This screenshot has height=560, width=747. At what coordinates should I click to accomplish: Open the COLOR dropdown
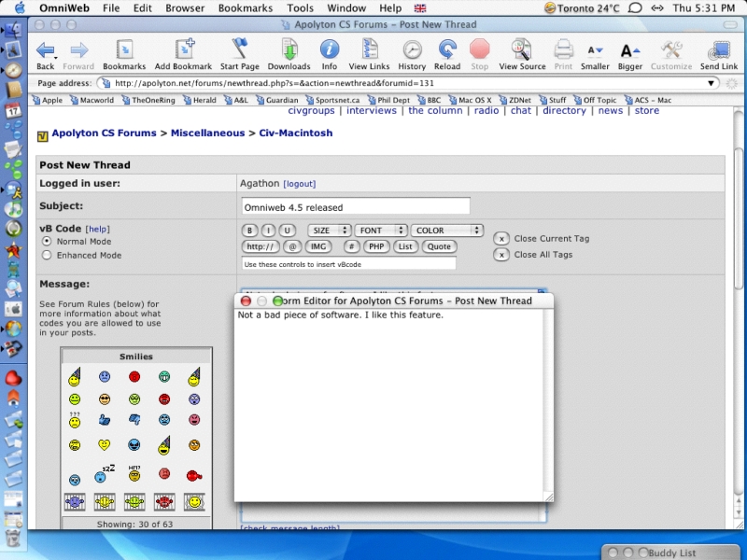tap(446, 231)
